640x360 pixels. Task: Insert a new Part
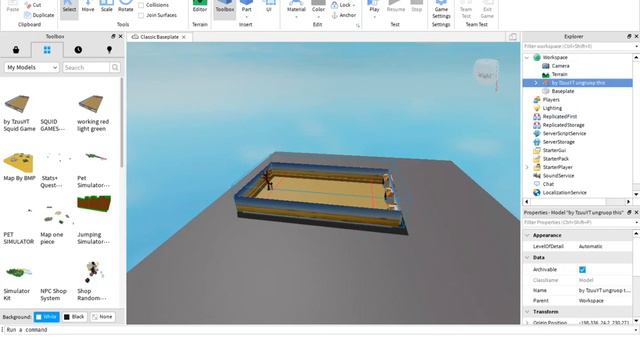point(247,9)
